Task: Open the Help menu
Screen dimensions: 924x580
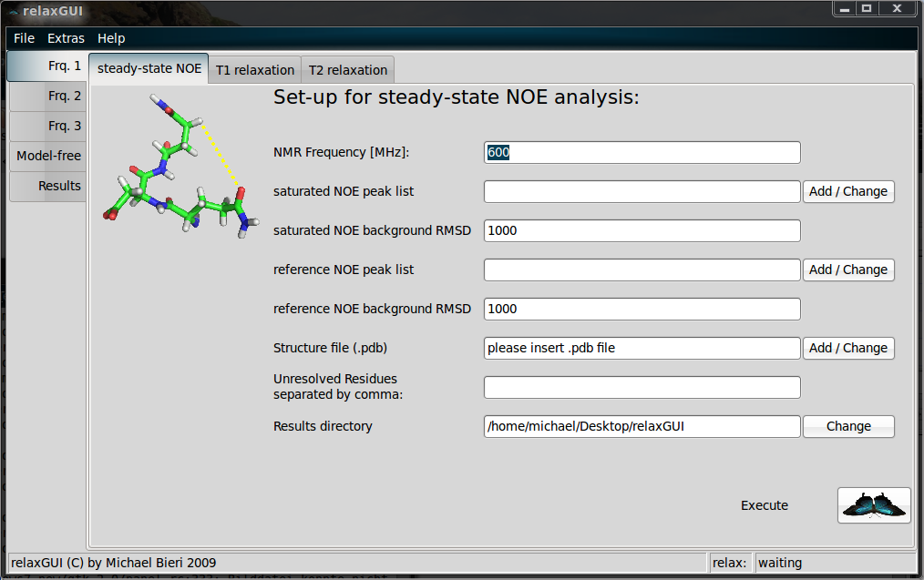Action: click(x=111, y=38)
